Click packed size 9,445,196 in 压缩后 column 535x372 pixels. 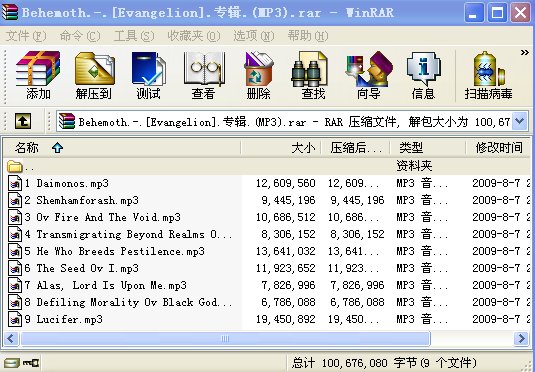357,200
